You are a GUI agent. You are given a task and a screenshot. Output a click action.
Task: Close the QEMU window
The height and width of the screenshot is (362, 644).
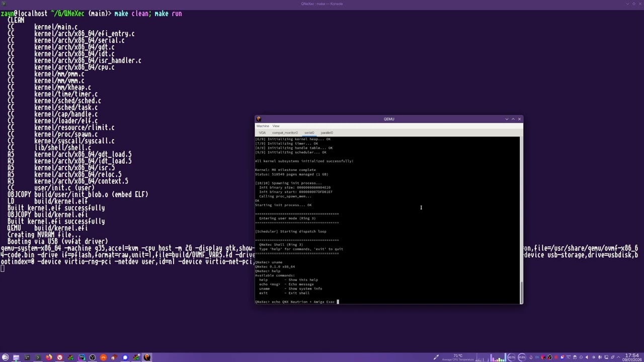click(x=519, y=119)
